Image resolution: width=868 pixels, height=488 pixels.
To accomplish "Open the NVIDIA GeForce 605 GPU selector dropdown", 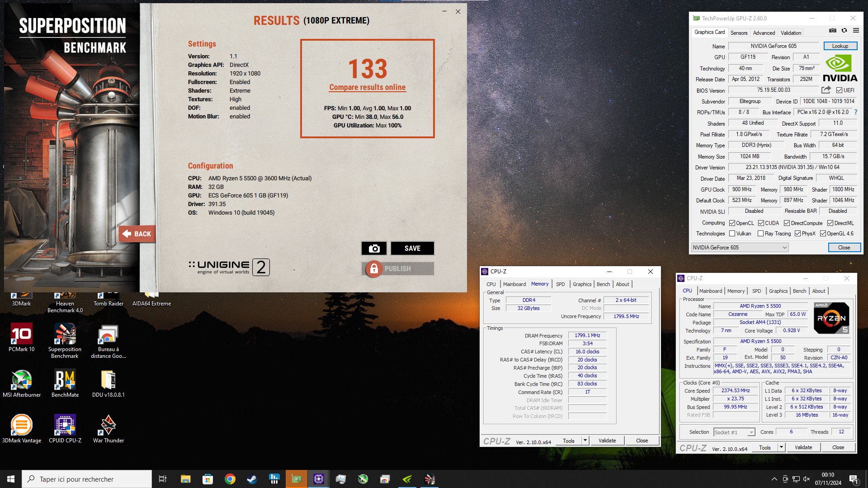I will tap(740, 248).
